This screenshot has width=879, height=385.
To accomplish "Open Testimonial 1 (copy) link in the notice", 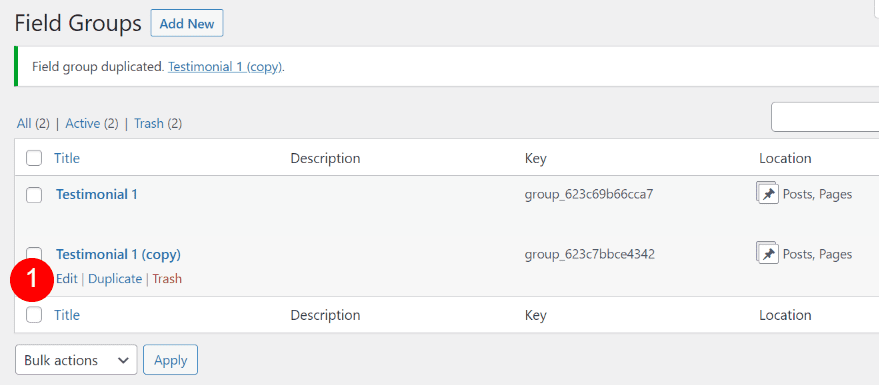I will tap(225, 67).
